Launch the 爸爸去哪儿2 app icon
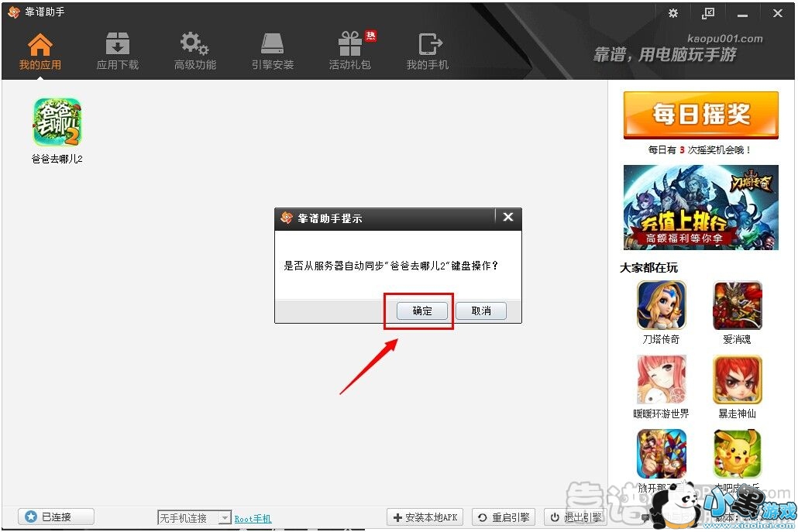This screenshot has height=532, width=798. pyautogui.click(x=57, y=122)
